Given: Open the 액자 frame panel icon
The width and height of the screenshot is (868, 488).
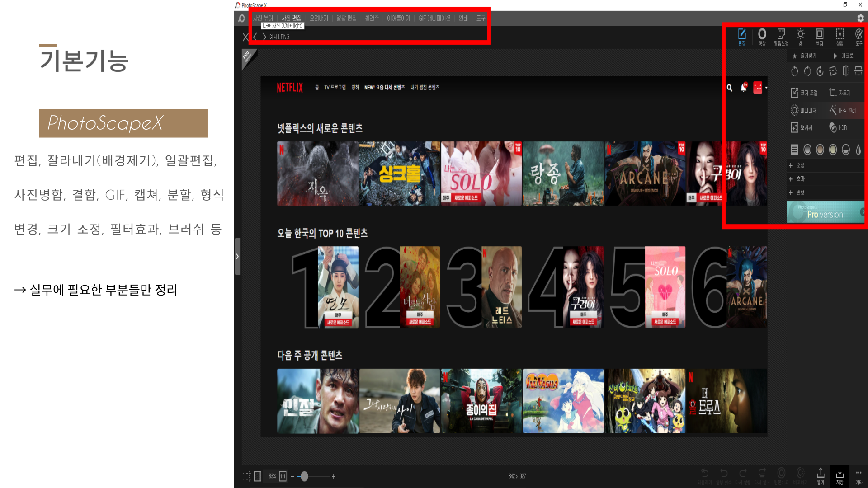Looking at the screenshot, I should click(x=820, y=37).
